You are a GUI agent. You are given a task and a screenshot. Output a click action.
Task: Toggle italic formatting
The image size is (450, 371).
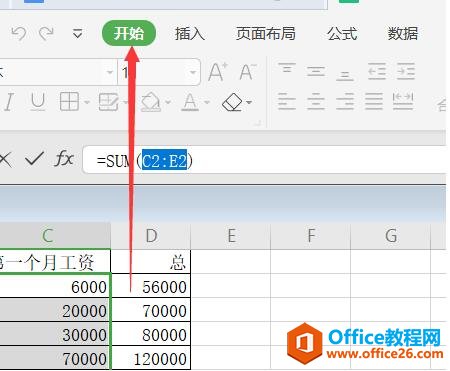click(9, 102)
